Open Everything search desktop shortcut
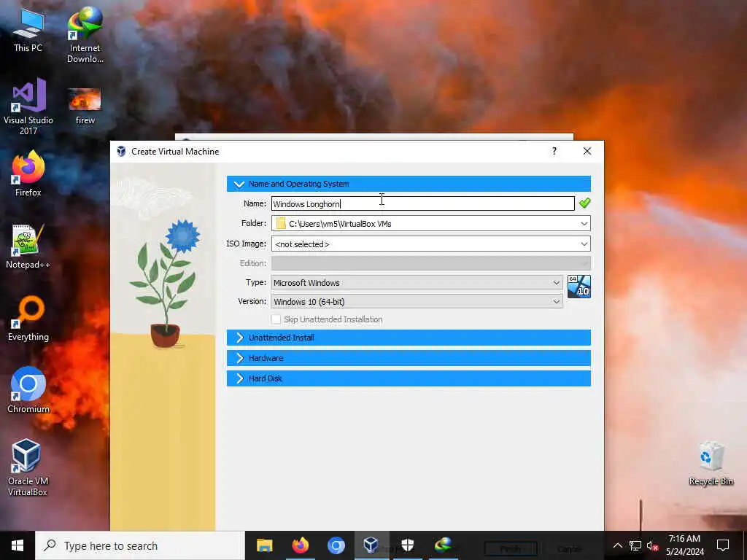This screenshot has height=560, width=747. tap(28, 319)
